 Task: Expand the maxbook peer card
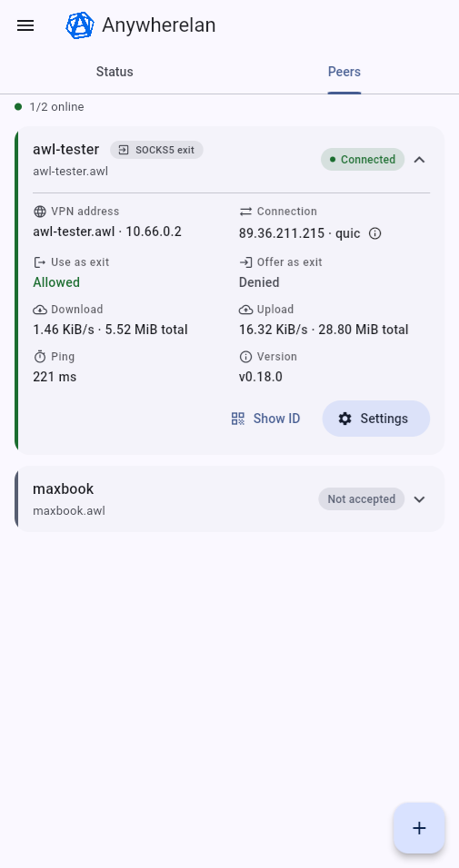pos(420,499)
